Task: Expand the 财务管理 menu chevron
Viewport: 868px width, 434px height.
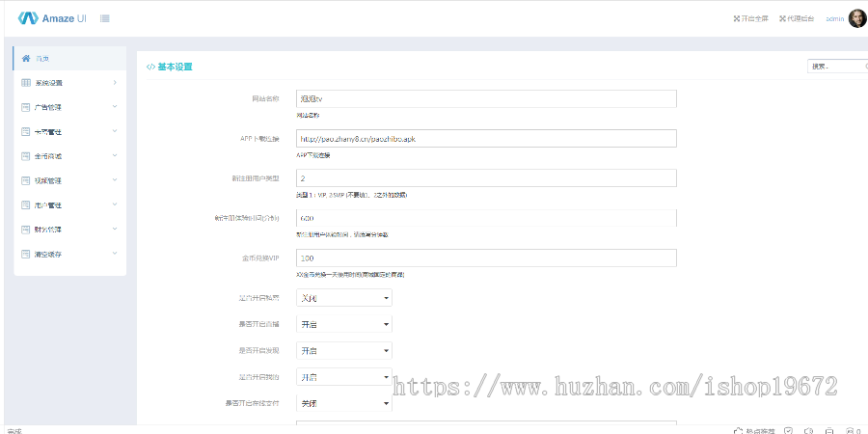Action: click(115, 228)
